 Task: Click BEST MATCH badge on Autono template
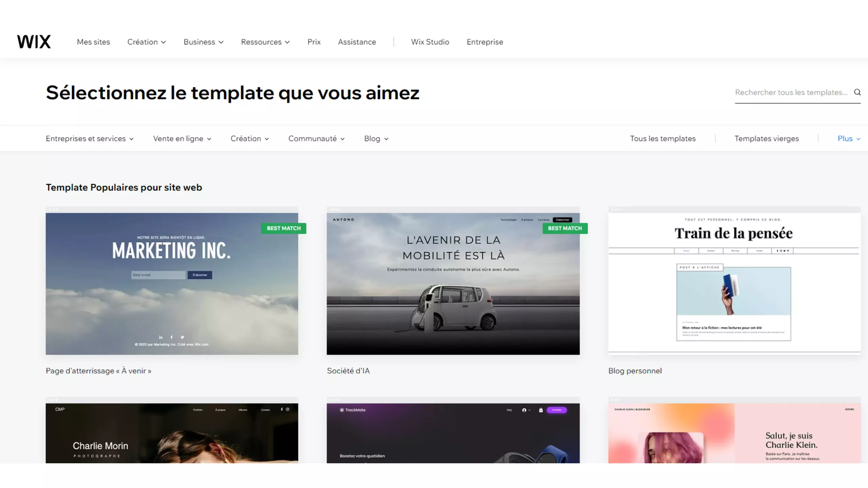pyautogui.click(x=565, y=228)
